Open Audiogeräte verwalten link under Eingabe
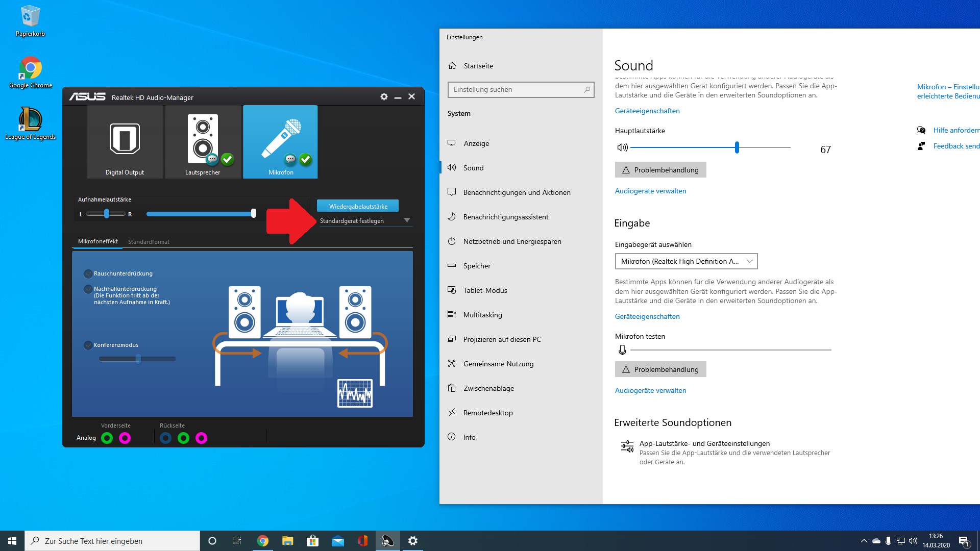Screen dimensions: 980x551 [x=650, y=390]
